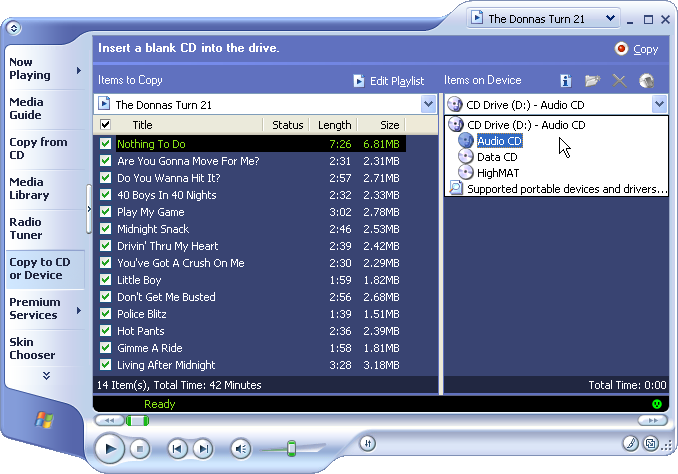The width and height of the screenshot is (678, 474).
Task: Expand Premium Services submenu arrow
Action: [x=79, y=310]
